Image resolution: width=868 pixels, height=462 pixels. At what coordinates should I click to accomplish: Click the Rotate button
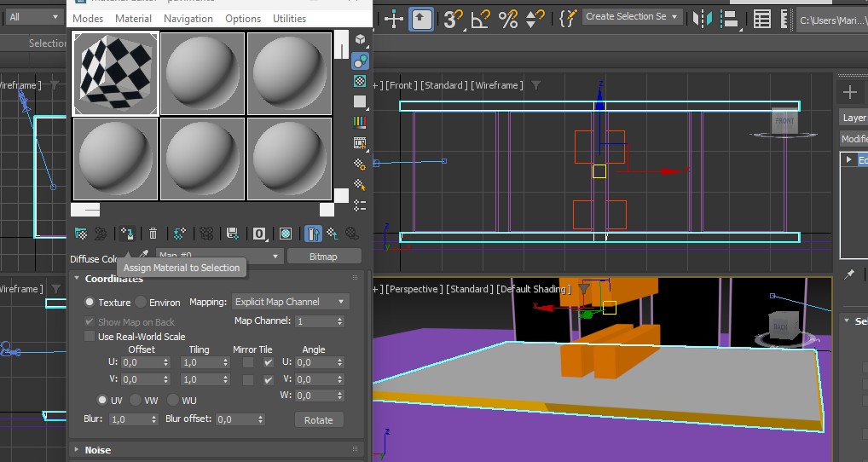318,420
